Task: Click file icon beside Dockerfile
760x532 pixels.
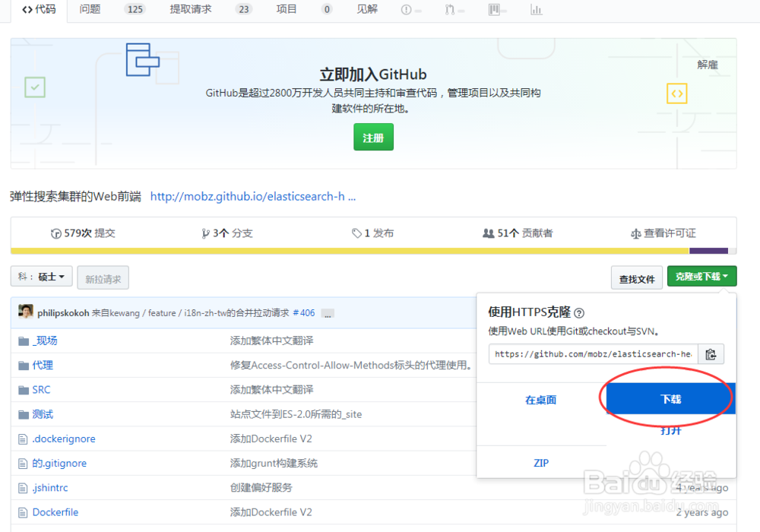Action: (23, 512)
